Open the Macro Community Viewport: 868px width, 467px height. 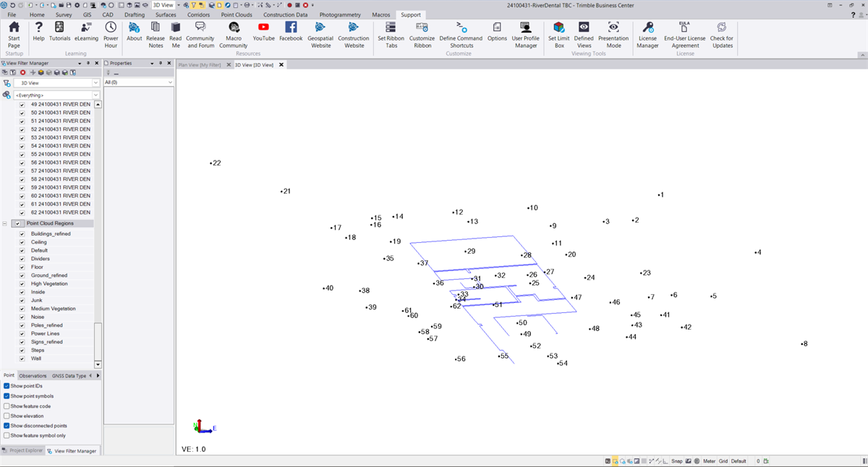[234, 35]
